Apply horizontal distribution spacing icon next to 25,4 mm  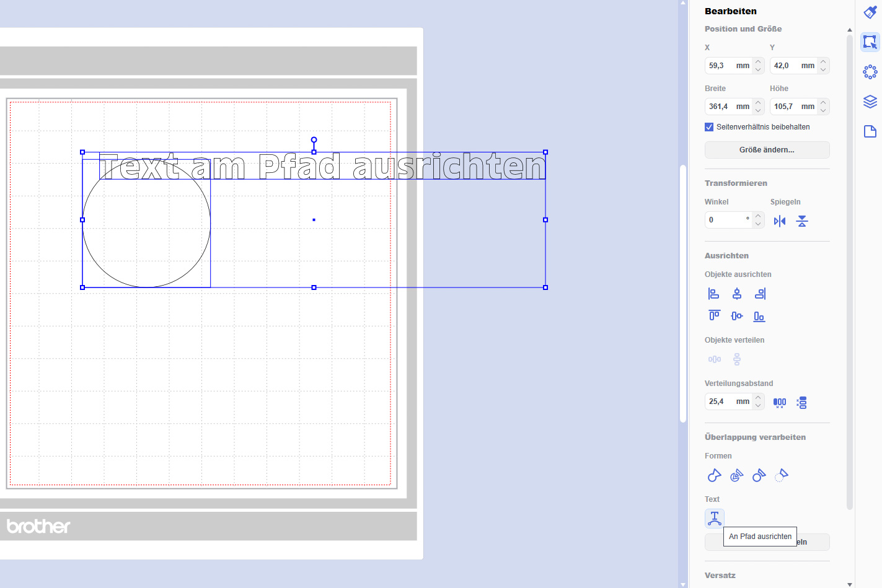point(780,403)
